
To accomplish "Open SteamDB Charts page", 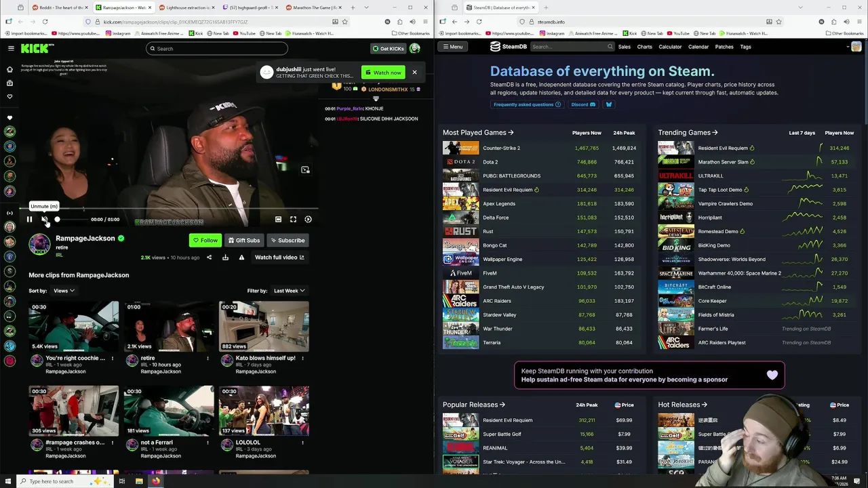I will [644, 47].
